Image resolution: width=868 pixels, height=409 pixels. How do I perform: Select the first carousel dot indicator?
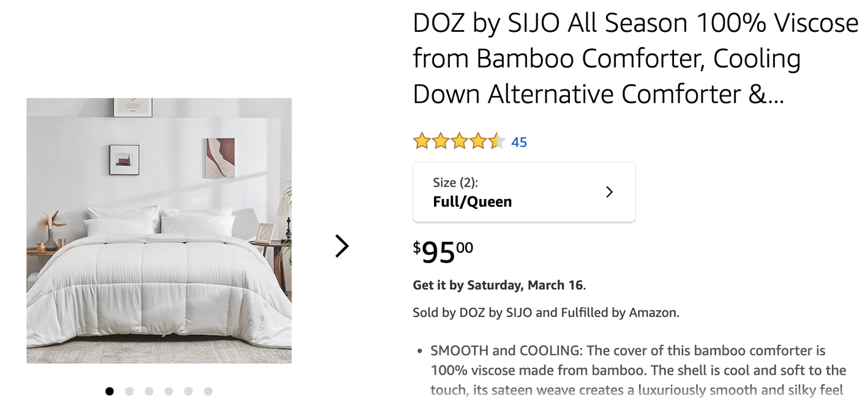[110, 391]
